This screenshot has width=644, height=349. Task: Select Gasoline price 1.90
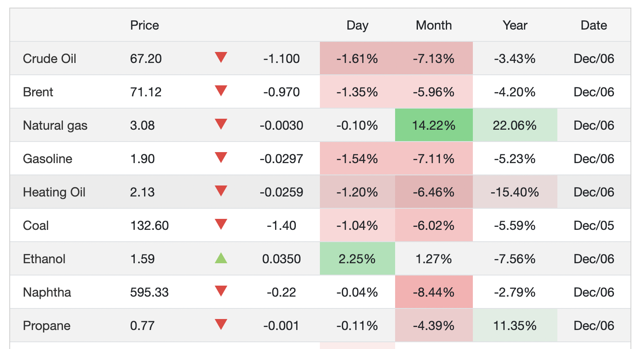pos(142,159)
